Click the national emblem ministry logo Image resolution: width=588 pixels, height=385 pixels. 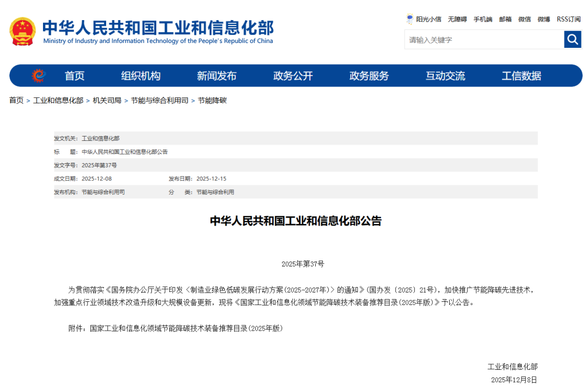22,30
